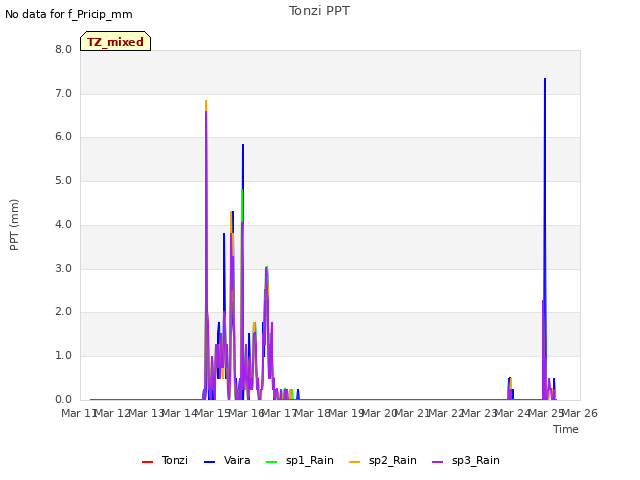Toggle the sp1_Rain legend entry
Image resolution: width=640 pixels, height=480 pixels.
click(x=300, y=460)
